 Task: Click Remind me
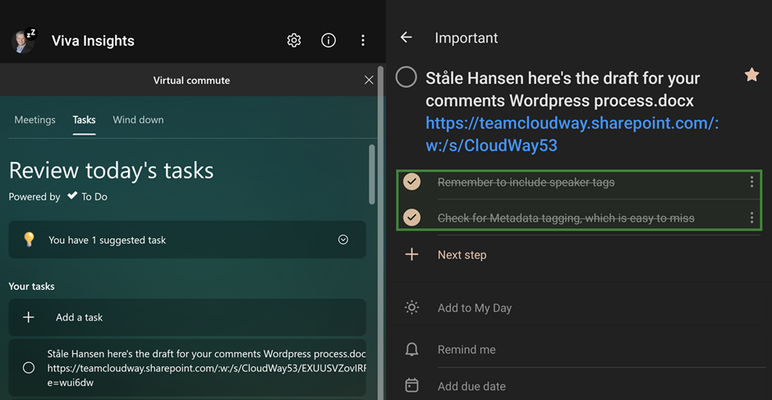tap(466, 350)
